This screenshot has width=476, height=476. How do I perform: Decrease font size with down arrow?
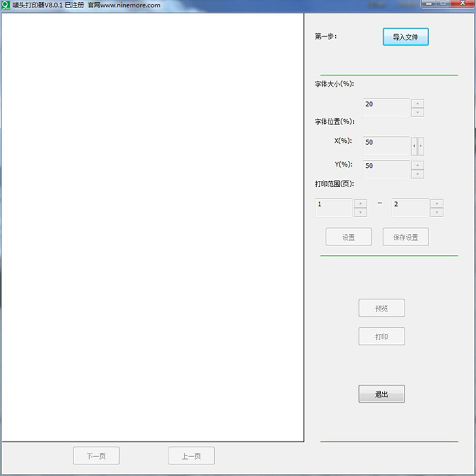pos(418,112)
